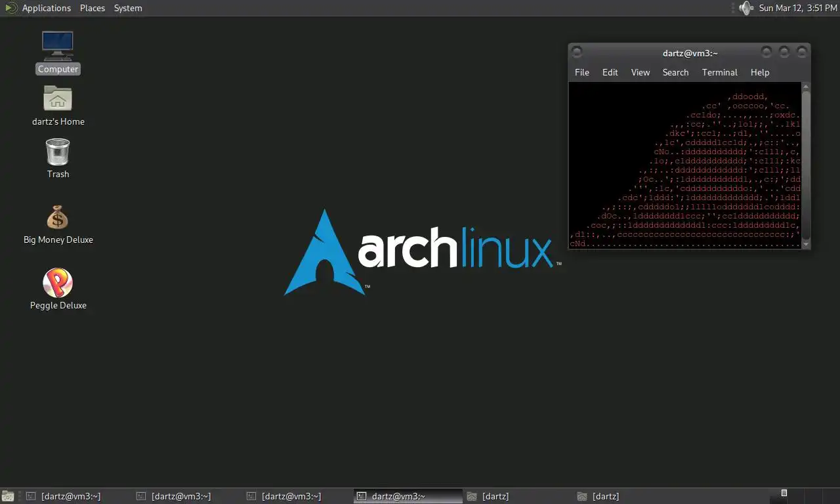Image resolution: width=840 pixels, height=504 pixels.
Task: Click inside the terminal ASCII art output area
Action: tap(685, 165)
